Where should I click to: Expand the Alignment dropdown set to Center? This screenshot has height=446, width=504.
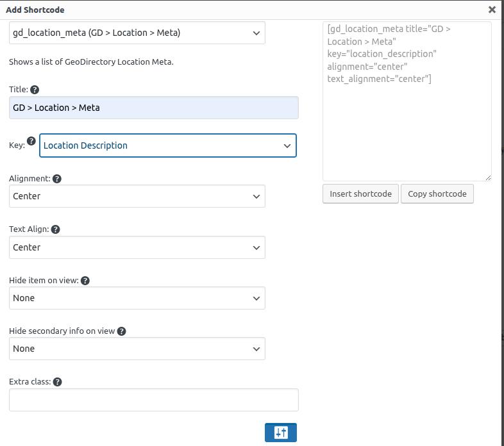[x=137, y=196]
